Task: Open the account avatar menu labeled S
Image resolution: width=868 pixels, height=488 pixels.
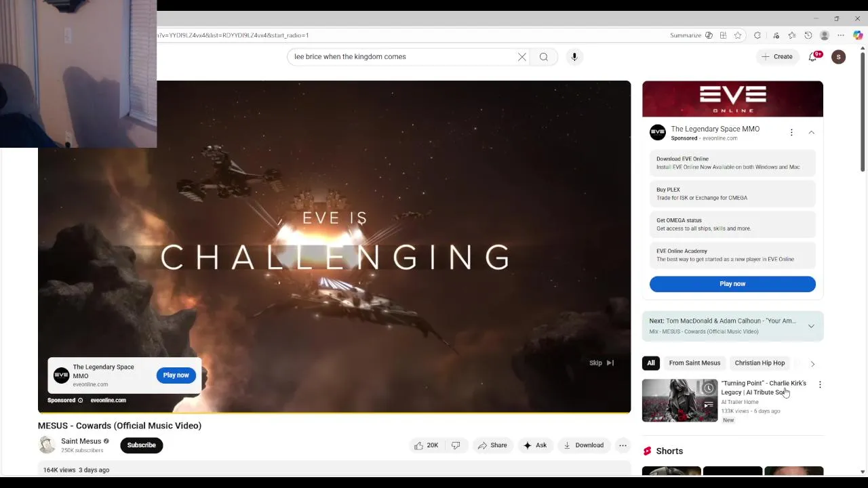Action: (839, 57)
